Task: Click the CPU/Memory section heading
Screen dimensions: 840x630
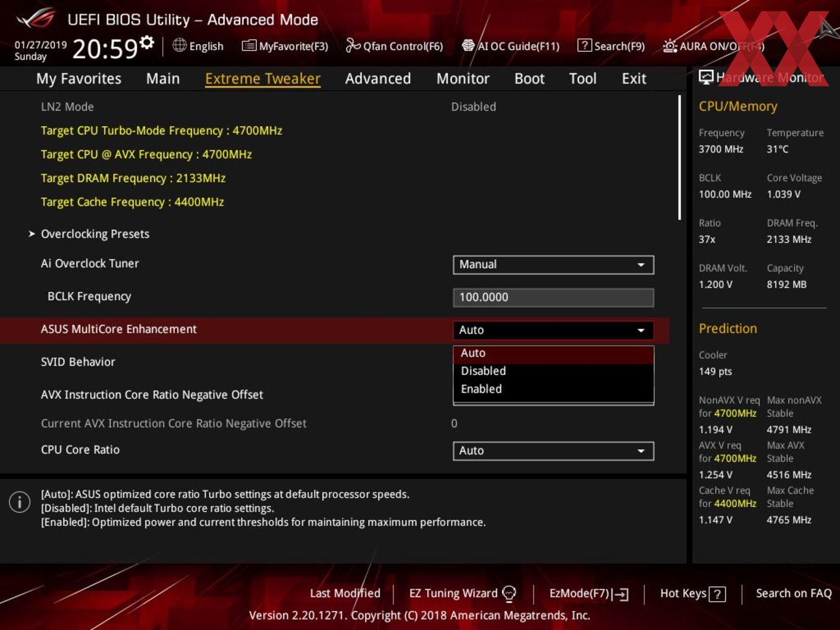Action: tap(738, 106)
